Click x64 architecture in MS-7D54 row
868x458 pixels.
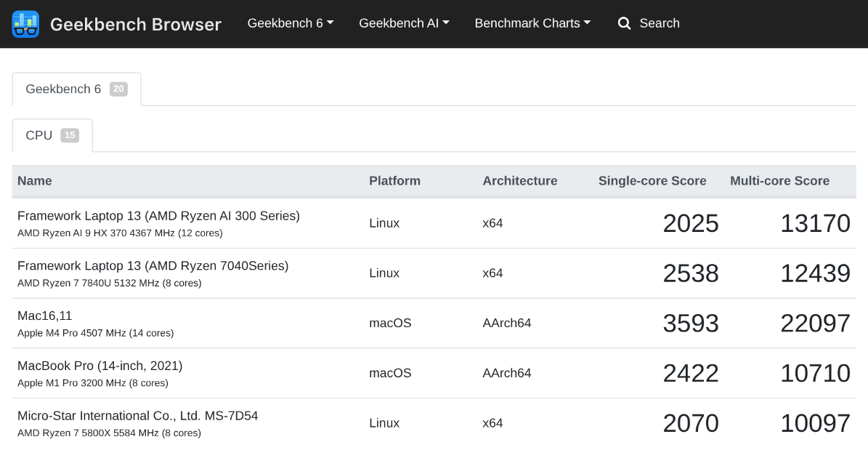click(492, 423)
